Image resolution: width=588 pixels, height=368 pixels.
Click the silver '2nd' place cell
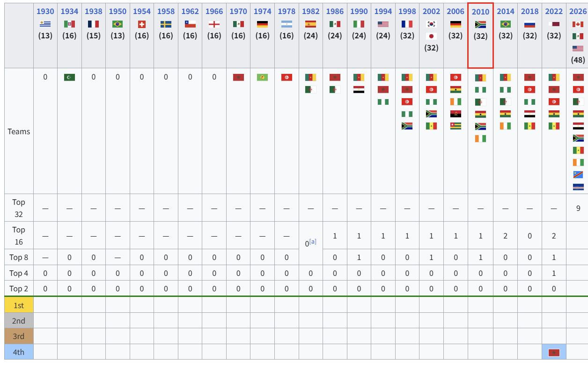coord(19,320)
